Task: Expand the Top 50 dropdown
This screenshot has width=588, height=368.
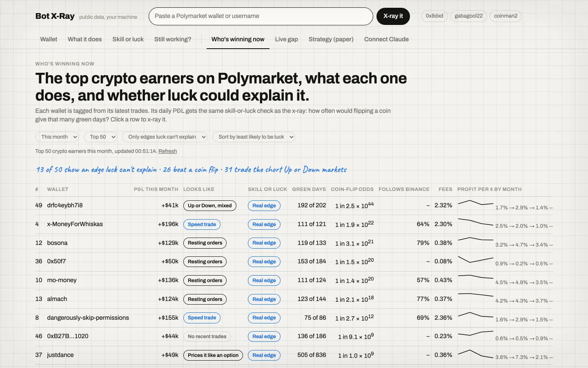Action: click(100, 137)
